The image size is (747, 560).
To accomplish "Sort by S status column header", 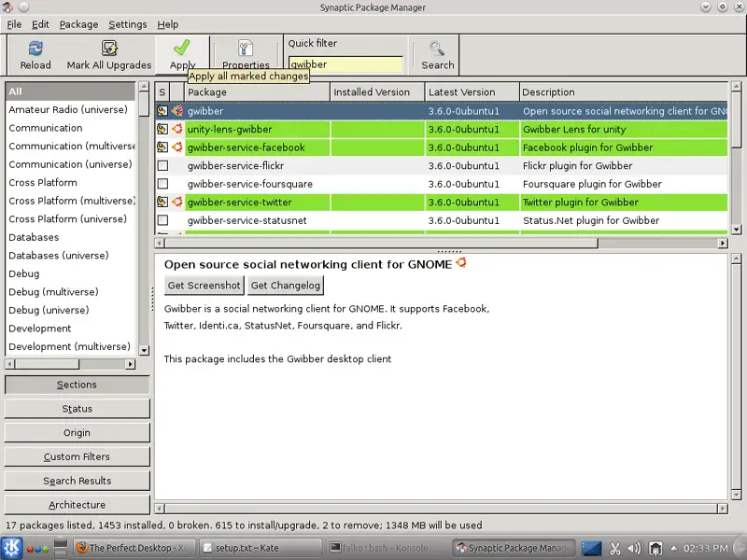I will pyautogui.click(x=162, y=91).
